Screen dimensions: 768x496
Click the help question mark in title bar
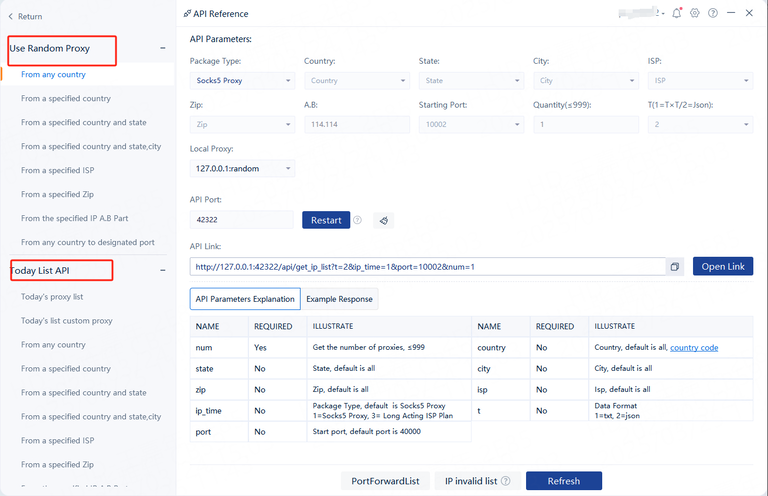click(x=713, y=14)
